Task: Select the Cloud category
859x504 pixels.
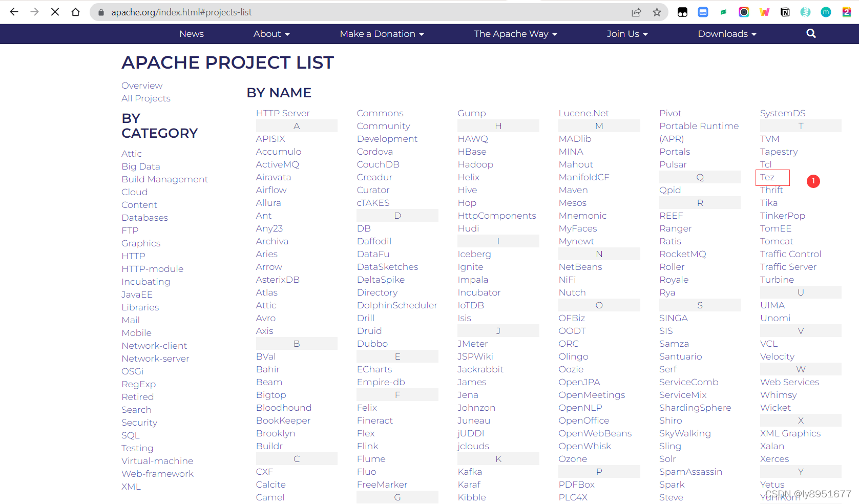Action: [135, 192]
